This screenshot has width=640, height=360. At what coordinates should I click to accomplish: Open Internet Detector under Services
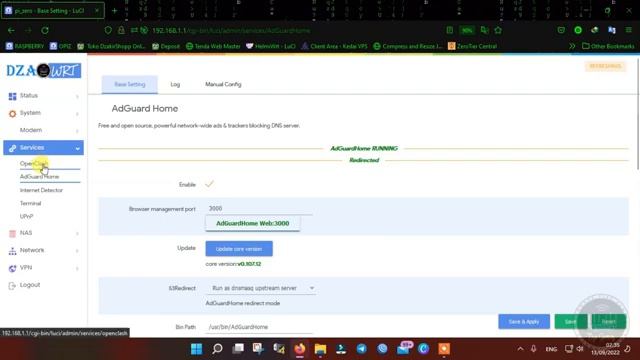41,190
